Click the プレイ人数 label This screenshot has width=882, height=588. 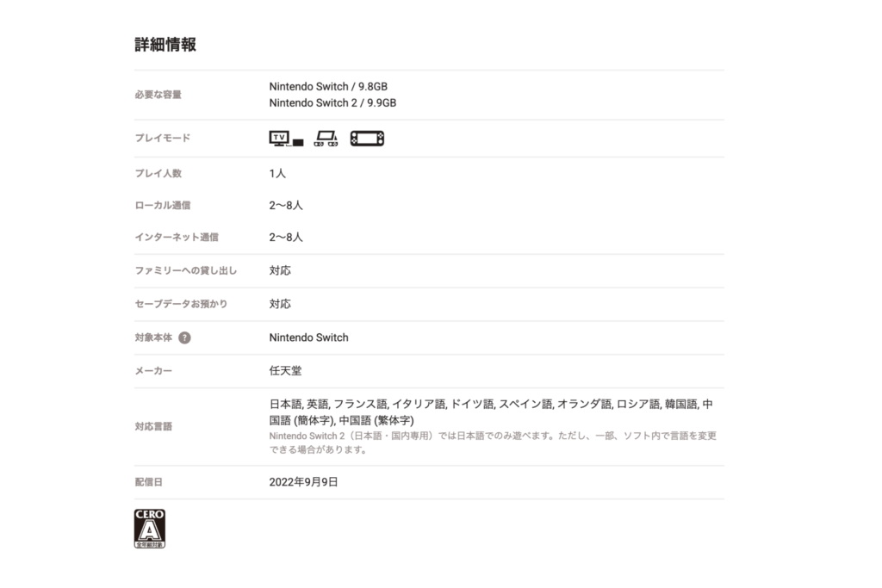pyautogui.click(x=158, y=173)
